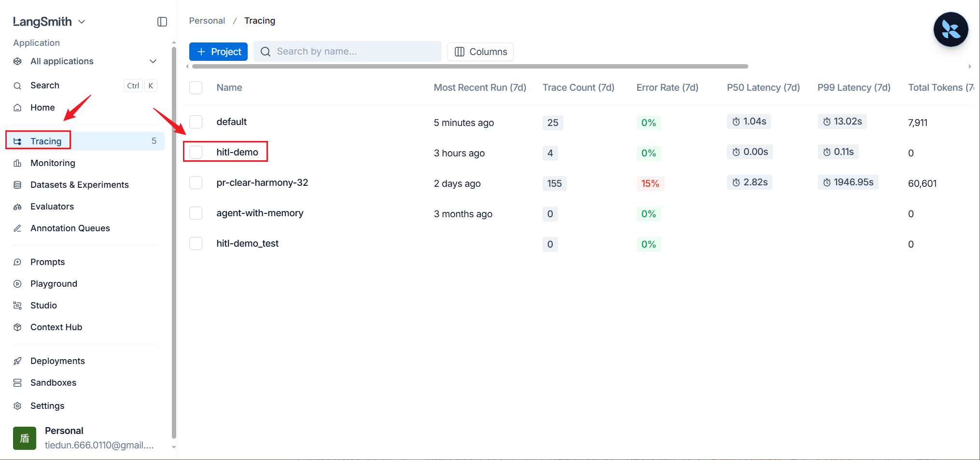The image size is (980, 460).
Task: Collapse the sidebar panel icon
Action: coord(162,22)
